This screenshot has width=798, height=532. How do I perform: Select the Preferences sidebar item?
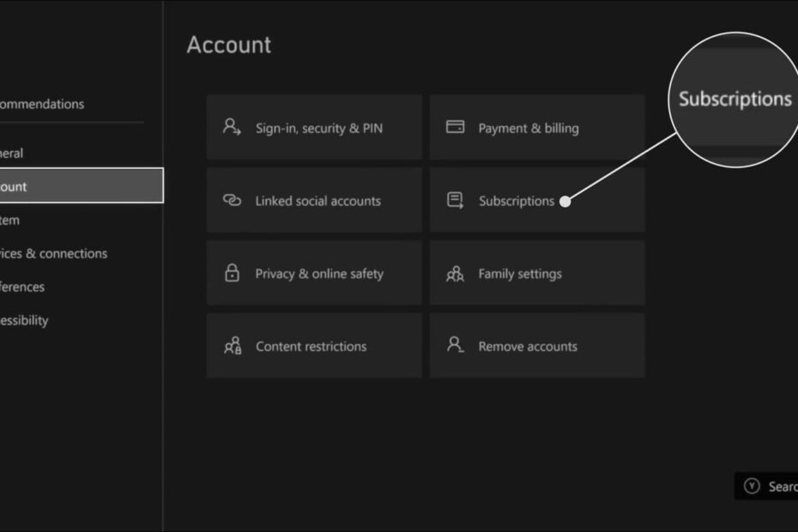click(22, 287)
